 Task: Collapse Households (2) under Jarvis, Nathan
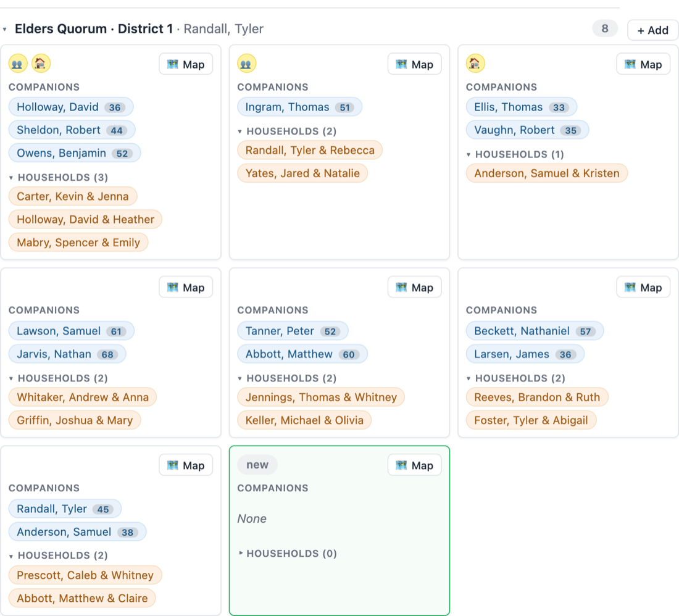[x=11, y=378]
